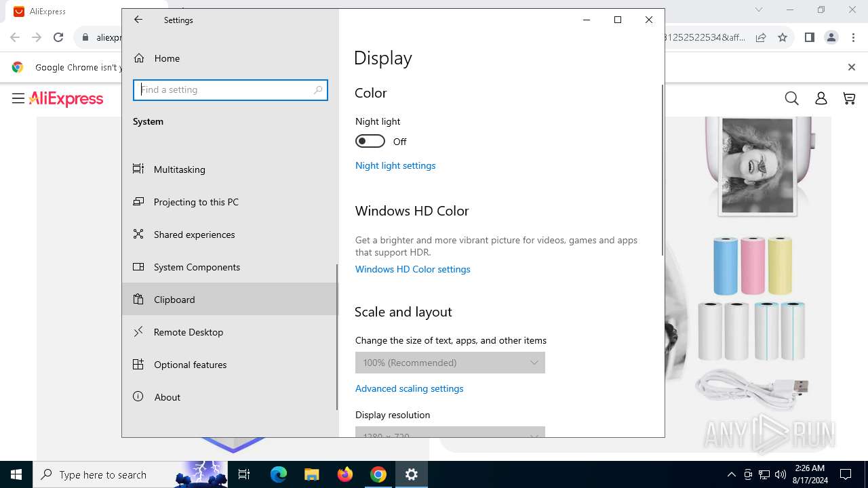
Task: Show hidden system tray icons
Action: click(x=731, y=474)
